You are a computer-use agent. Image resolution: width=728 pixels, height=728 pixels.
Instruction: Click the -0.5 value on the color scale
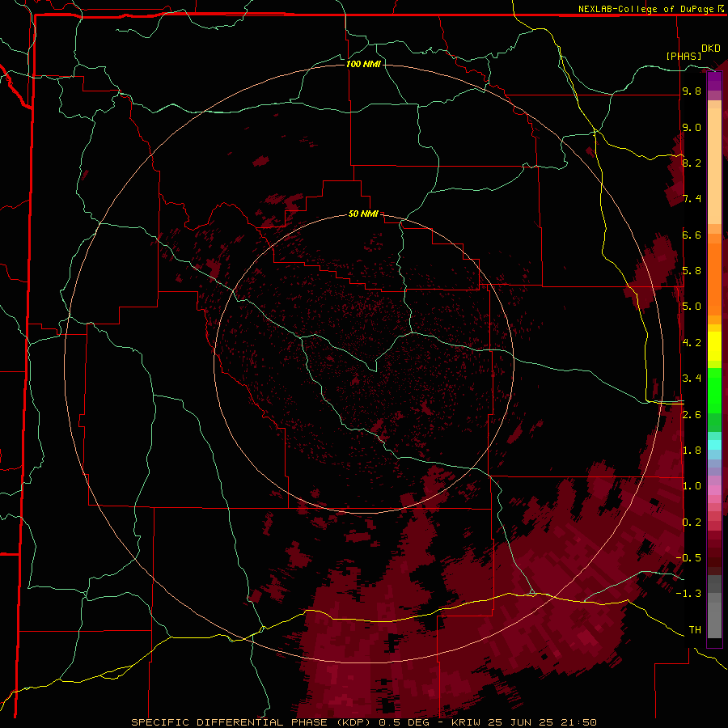[688, 558]
